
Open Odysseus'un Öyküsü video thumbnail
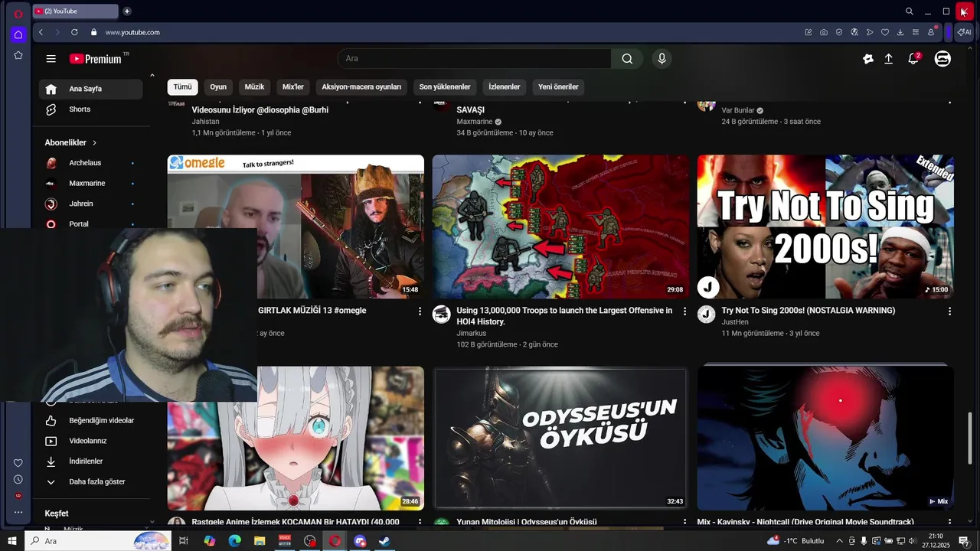click(560, 438)
